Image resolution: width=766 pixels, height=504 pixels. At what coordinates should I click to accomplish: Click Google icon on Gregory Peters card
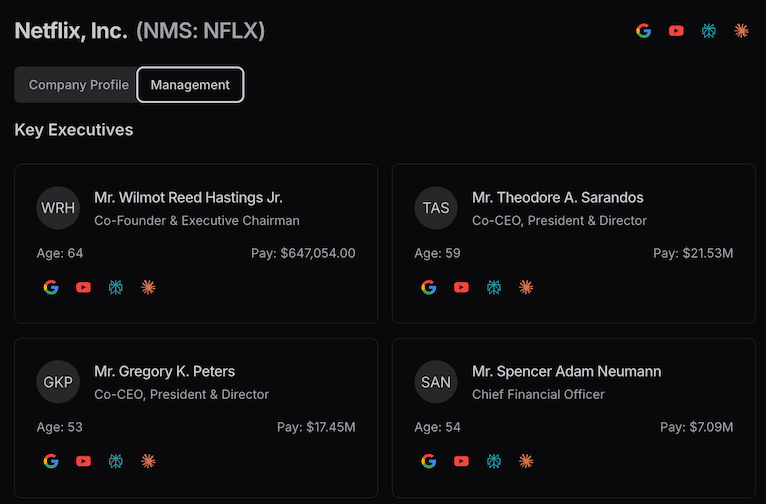pos(51,461)
